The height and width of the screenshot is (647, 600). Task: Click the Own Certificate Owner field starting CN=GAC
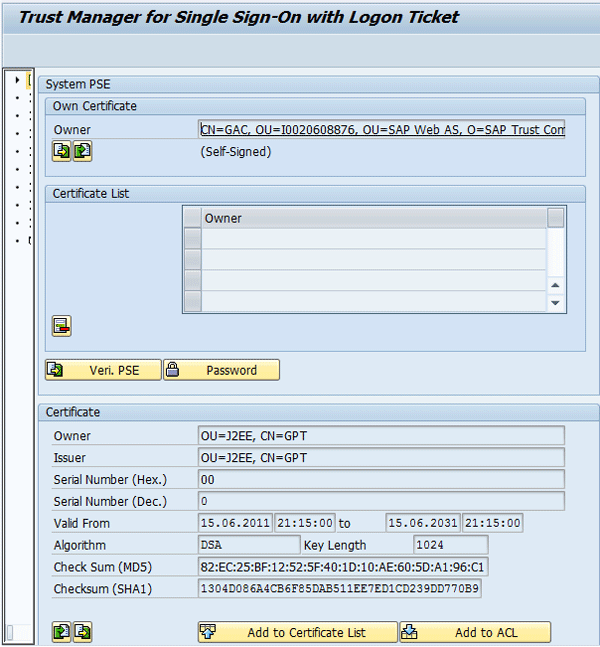tap(381, 129)
